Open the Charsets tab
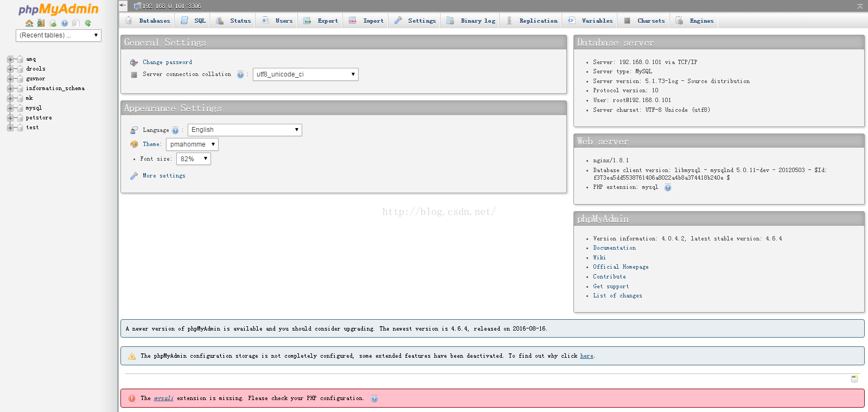The height and width of the screenshot is (412, 868). coord(644,21)
